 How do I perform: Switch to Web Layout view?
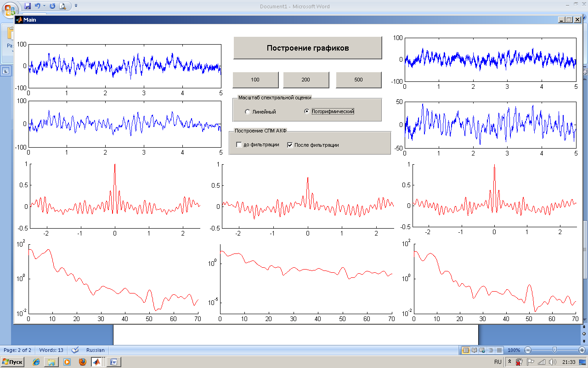(482, 350)
